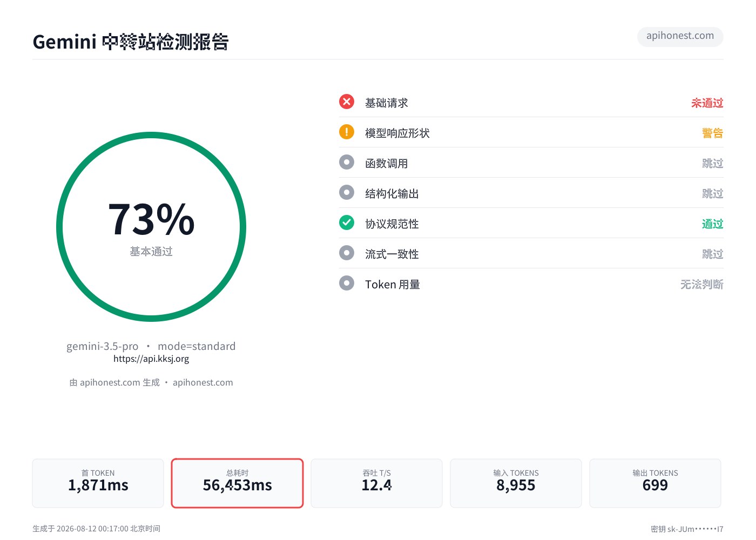Screen dimensions: 756x540
Task: Click the gray skipped icon beside 函数调用
Action: pos(347,162)
